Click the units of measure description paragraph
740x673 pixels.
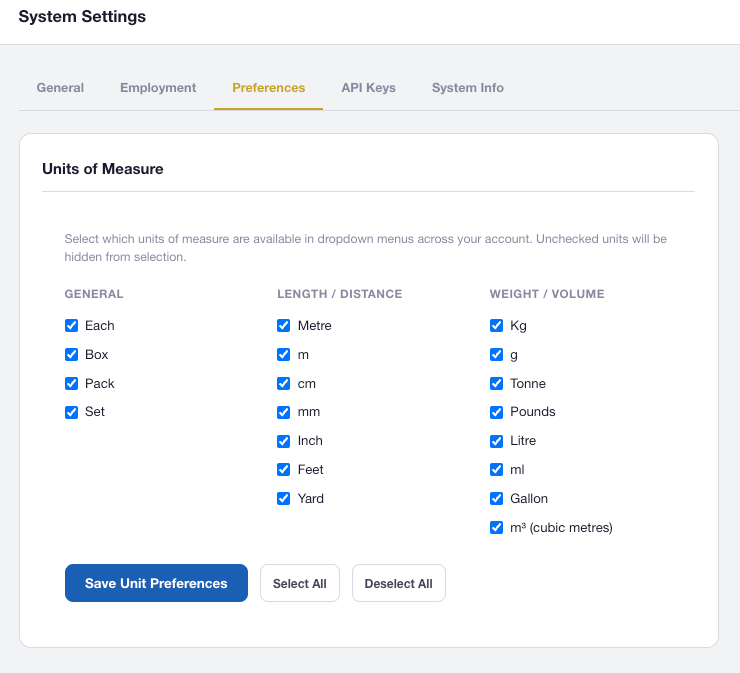tap(366, 248)
